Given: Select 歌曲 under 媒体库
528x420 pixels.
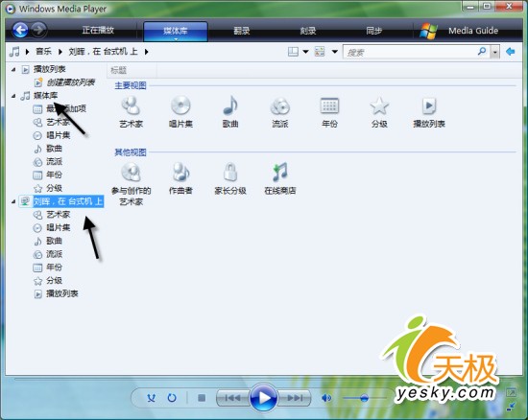Looking at the screenshot, I should pyautogui.click(x=54, y=149).
